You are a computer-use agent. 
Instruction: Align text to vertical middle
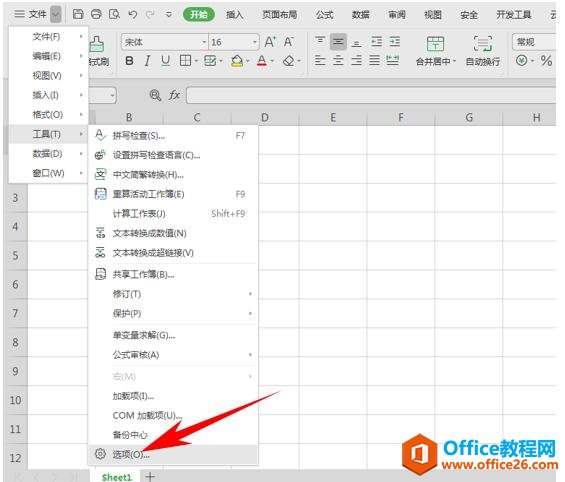[338, 42]
